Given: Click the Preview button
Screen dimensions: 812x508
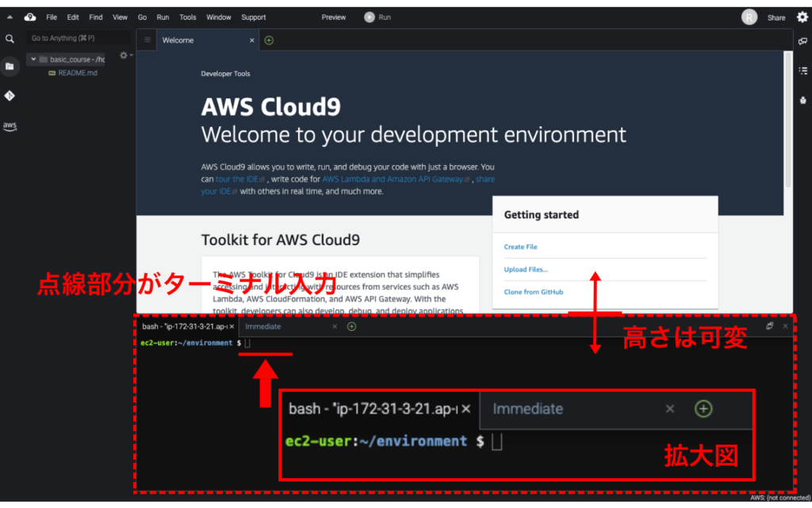Looking at the screenshot, I should [x=334, y=17].
